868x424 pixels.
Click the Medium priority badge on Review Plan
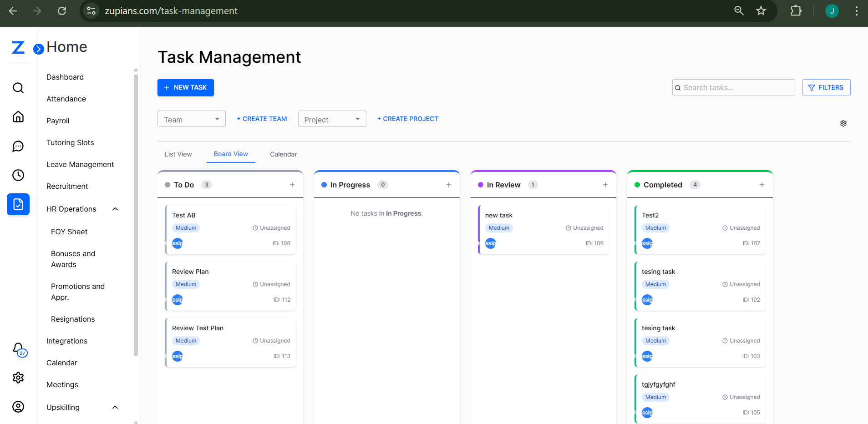click(185, 284)
